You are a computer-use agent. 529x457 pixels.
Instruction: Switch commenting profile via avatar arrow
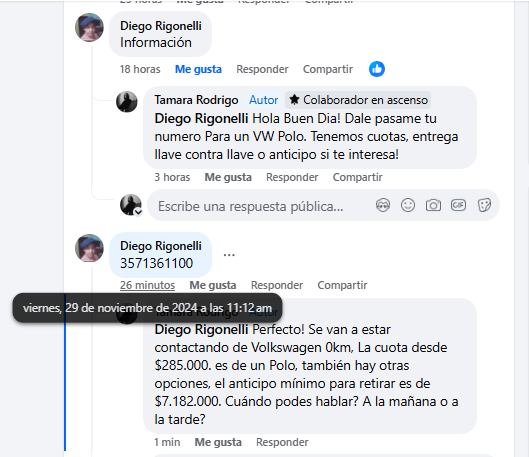pos(138,212)
